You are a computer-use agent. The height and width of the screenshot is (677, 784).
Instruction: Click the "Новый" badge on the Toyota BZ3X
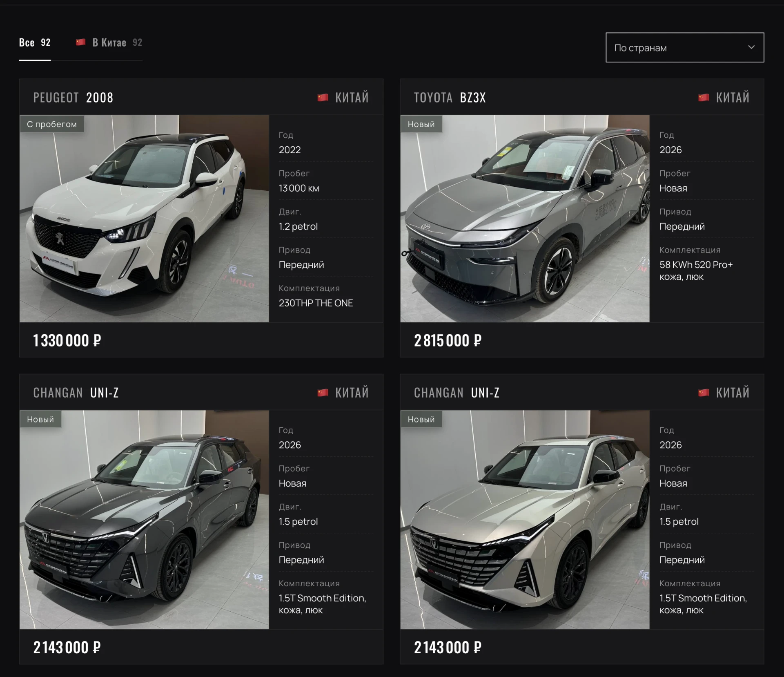pyautogui.click(x=421, y=124)
